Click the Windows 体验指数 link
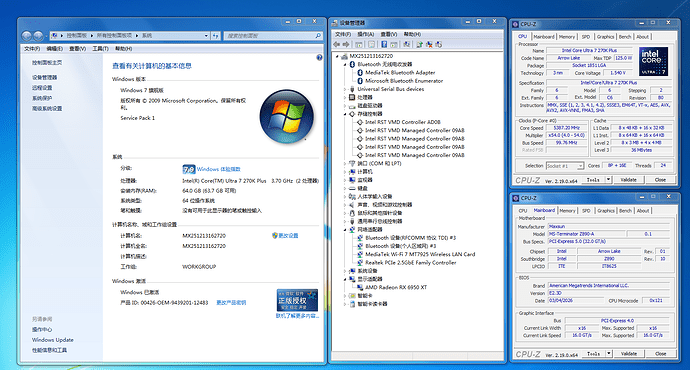This screenshot has height=370, width=690. tap(219, 169)
